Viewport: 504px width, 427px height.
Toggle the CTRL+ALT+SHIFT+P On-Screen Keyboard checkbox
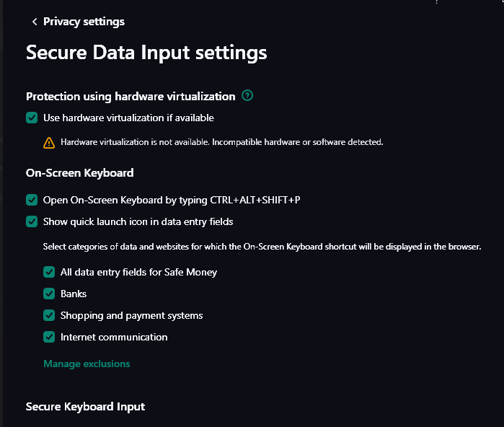[32, 200]
